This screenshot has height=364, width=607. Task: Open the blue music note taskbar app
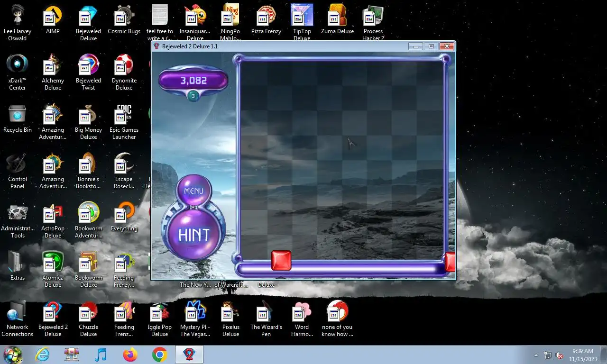101,355
